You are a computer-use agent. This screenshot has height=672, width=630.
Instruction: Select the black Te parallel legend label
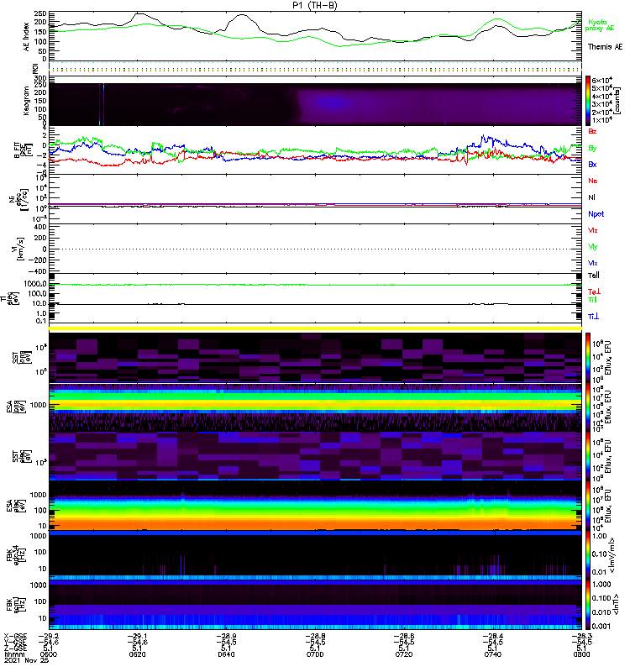(x=594, y=276)
